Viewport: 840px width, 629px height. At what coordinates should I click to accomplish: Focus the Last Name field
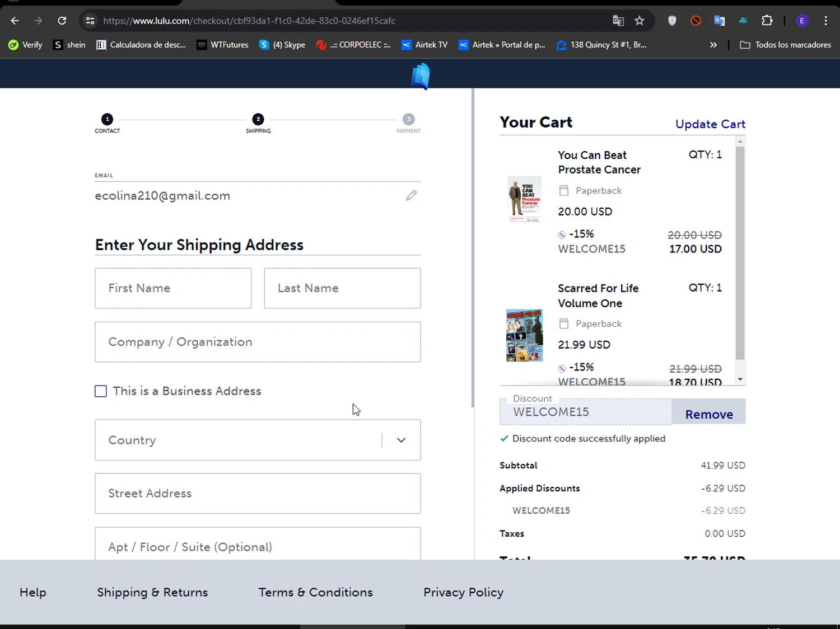point(342,288)
